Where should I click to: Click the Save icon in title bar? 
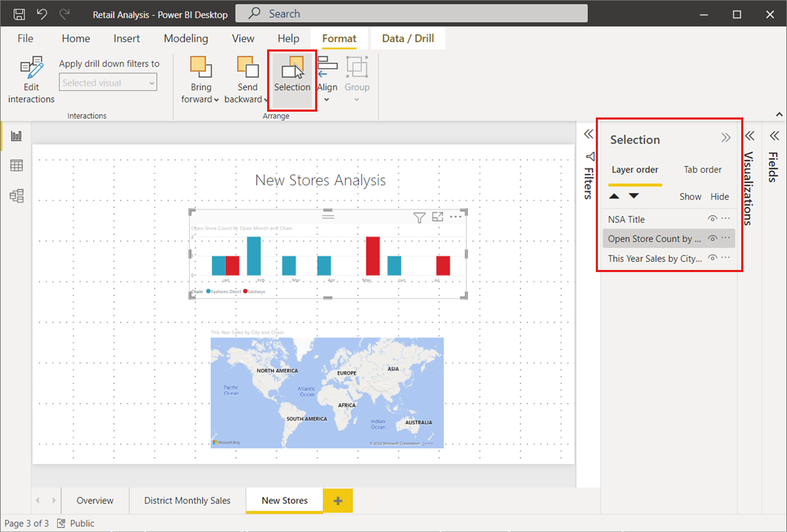pyautogui.click(x=19, y=14)
